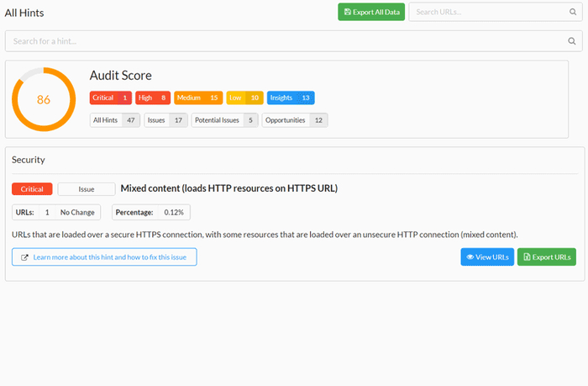This screenshot has width=588, height=386.
Task: Select the Potential Issues filter
Action: (x=224, y=120)
